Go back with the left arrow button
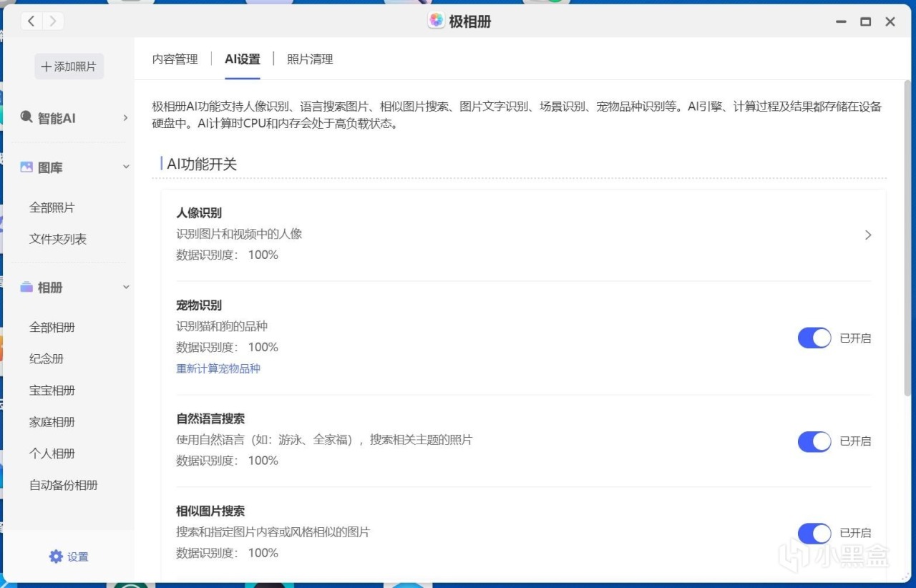 point(31,21)
